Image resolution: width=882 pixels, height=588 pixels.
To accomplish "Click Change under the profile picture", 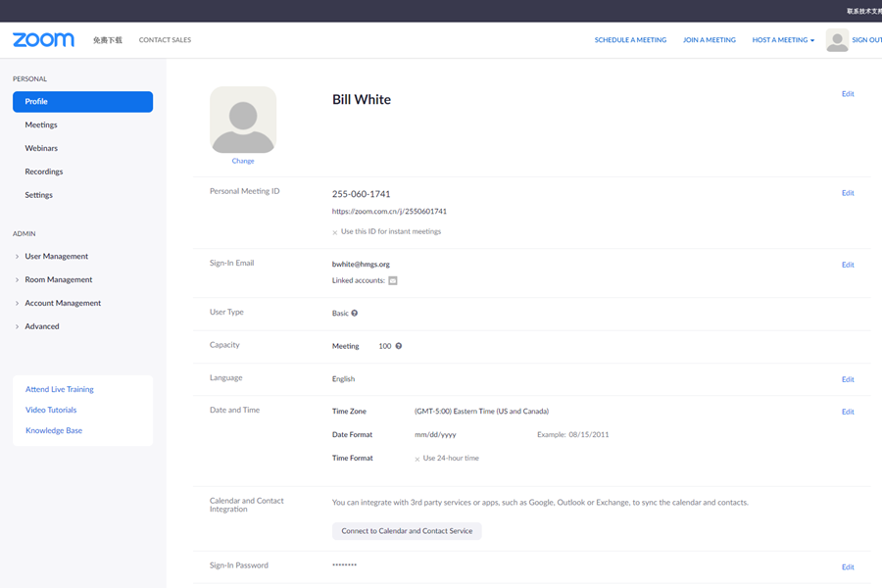I will [243, 161].
